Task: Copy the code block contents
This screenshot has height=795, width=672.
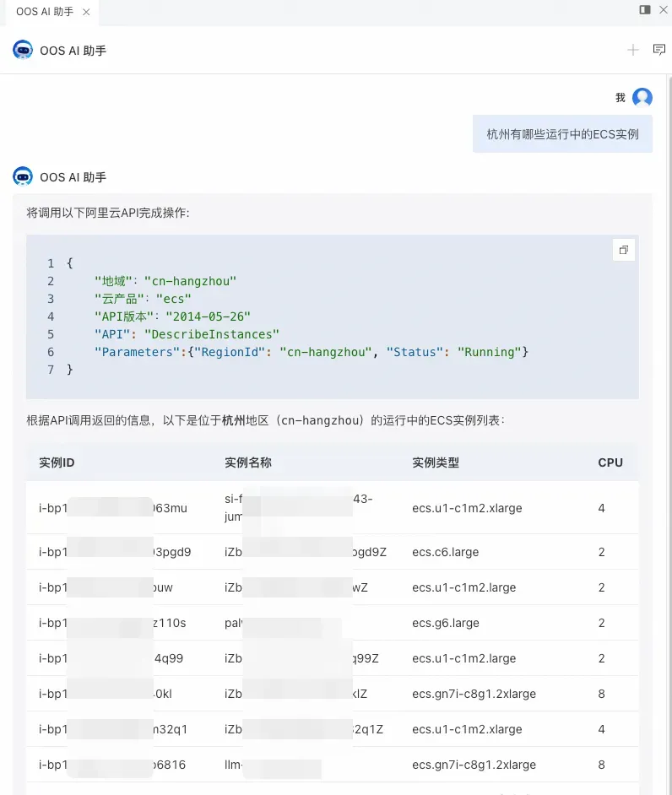Action: 624,250
